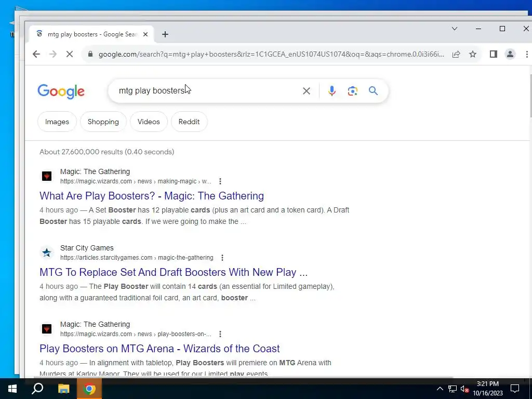
Task: Click the magic.wizards.com making-magic URL
Action: tap(136, 181)
